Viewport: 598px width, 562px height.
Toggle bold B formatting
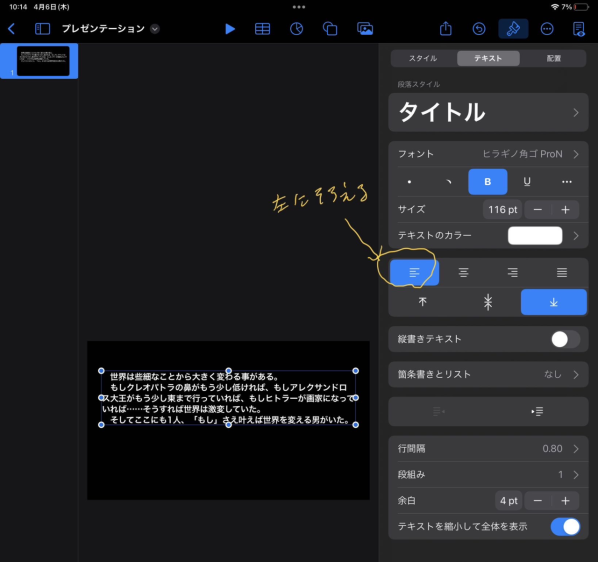(488, 182)
